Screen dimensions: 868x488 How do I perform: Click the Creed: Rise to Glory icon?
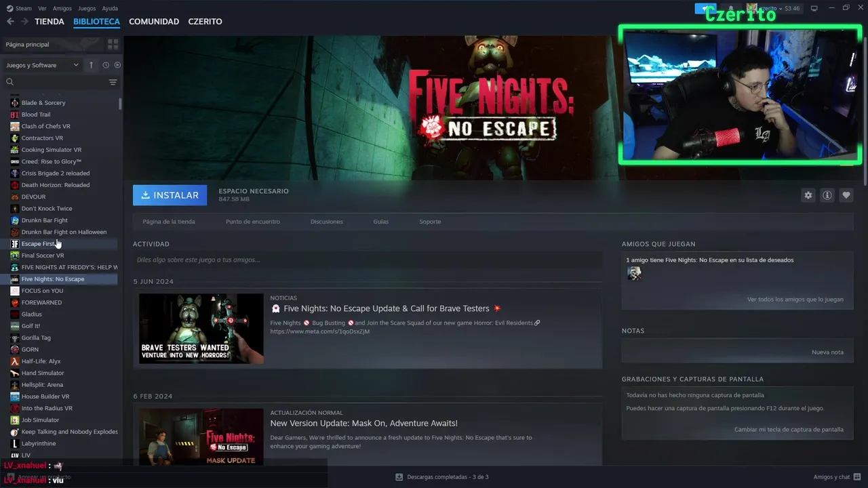15,161
